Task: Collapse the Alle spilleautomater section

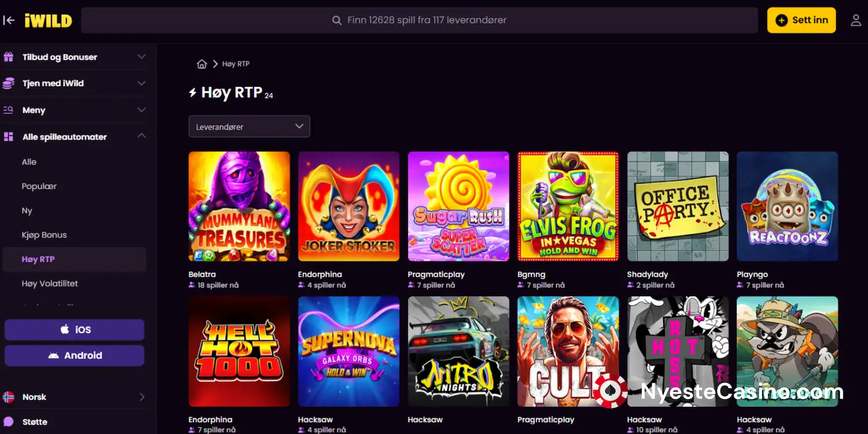Action: coord(141,136)
